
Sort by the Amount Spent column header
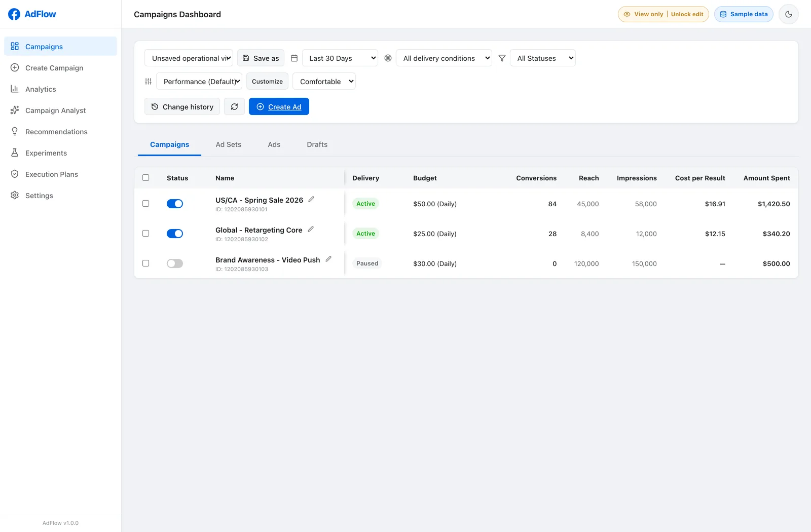(766, 178)
